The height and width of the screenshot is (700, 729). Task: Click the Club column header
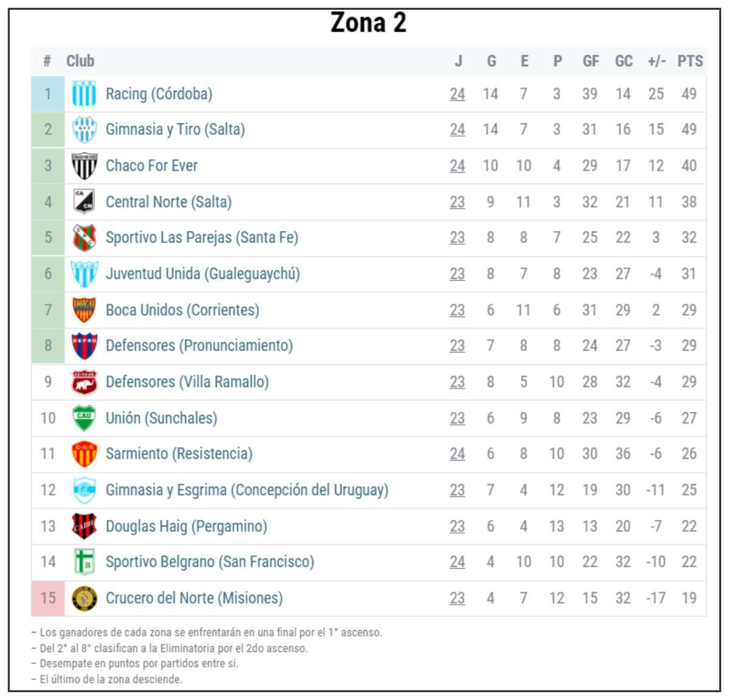80,61
